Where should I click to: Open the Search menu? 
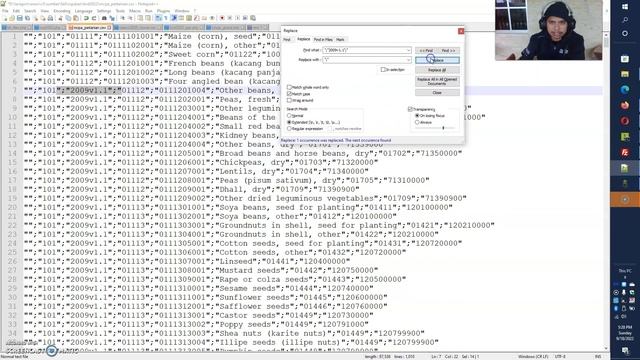tap(30, 11)
